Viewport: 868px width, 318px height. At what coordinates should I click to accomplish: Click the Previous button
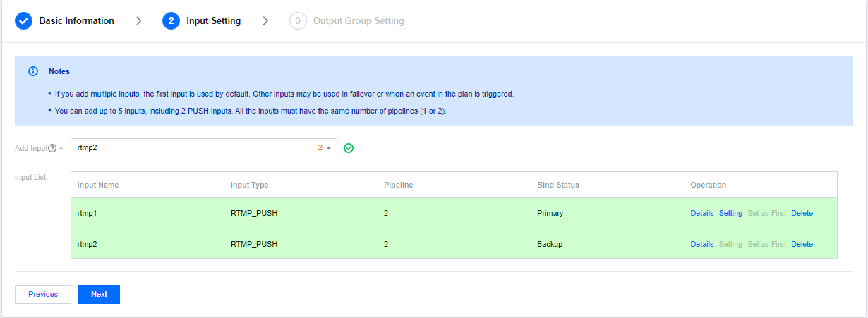[x=43, y=294]
